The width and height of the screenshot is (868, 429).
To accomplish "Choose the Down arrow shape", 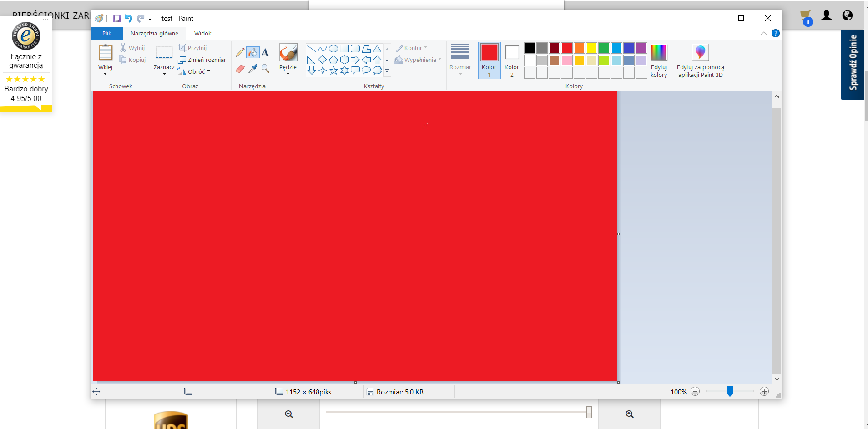I will pos(312,71).
